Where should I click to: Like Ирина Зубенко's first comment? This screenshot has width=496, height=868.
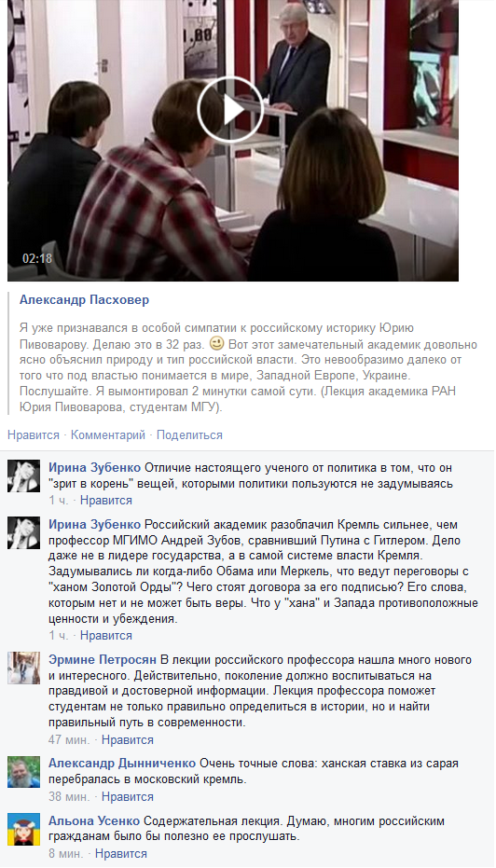pos(106,501)
